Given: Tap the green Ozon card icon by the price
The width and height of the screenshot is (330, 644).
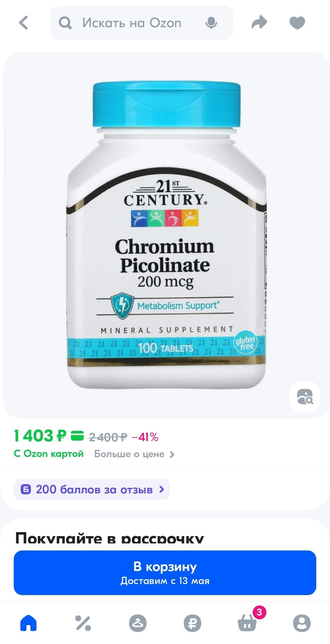Looking at the screenshot, I should pos(77,436).
